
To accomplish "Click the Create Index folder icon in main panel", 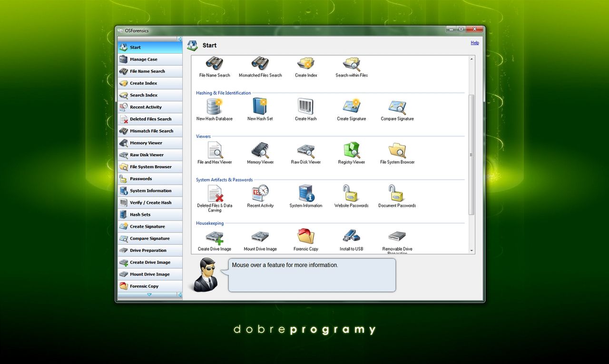I will click(305, 64).
